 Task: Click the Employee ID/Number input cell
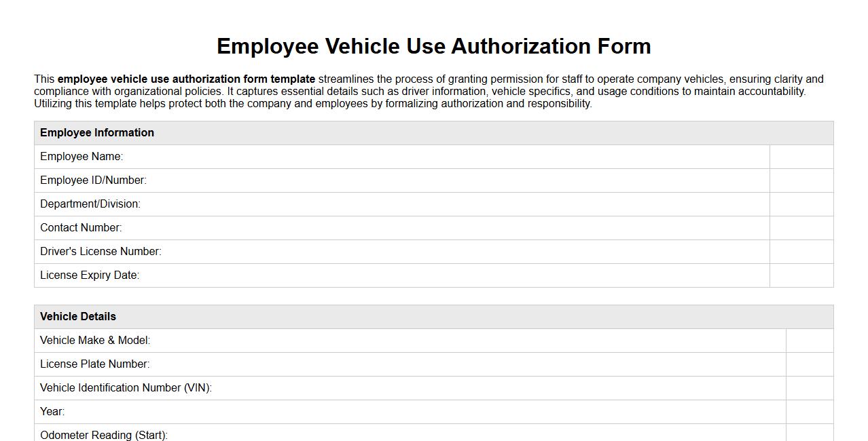pyautogui.click(x=801, y=180)
